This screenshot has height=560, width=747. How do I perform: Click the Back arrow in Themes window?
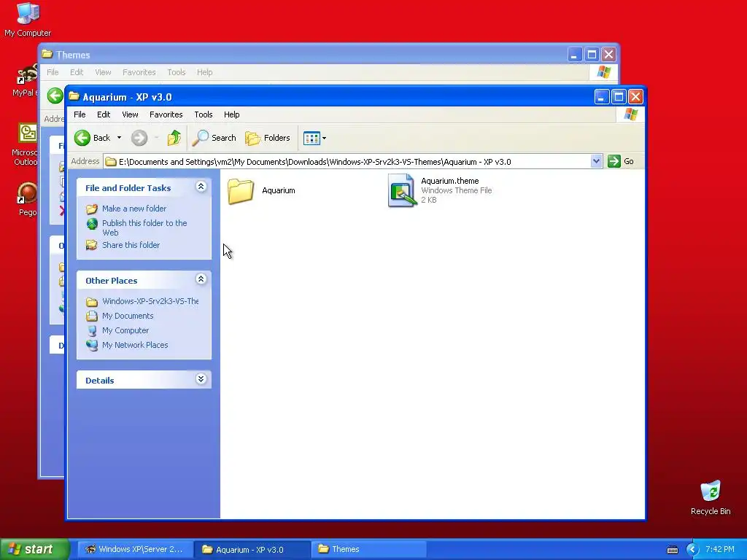pos(55,96)
